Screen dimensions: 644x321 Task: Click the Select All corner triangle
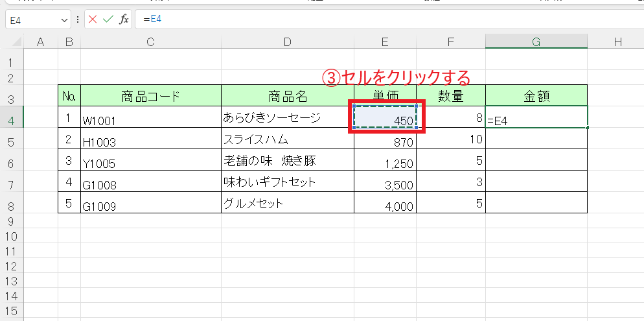coord(15,41)
